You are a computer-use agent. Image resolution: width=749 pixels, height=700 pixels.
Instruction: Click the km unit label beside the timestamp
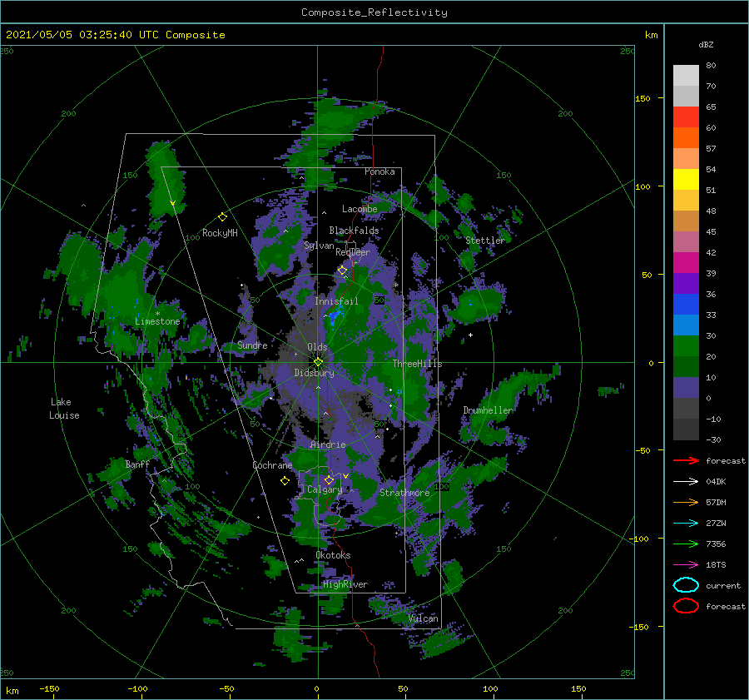651,35
